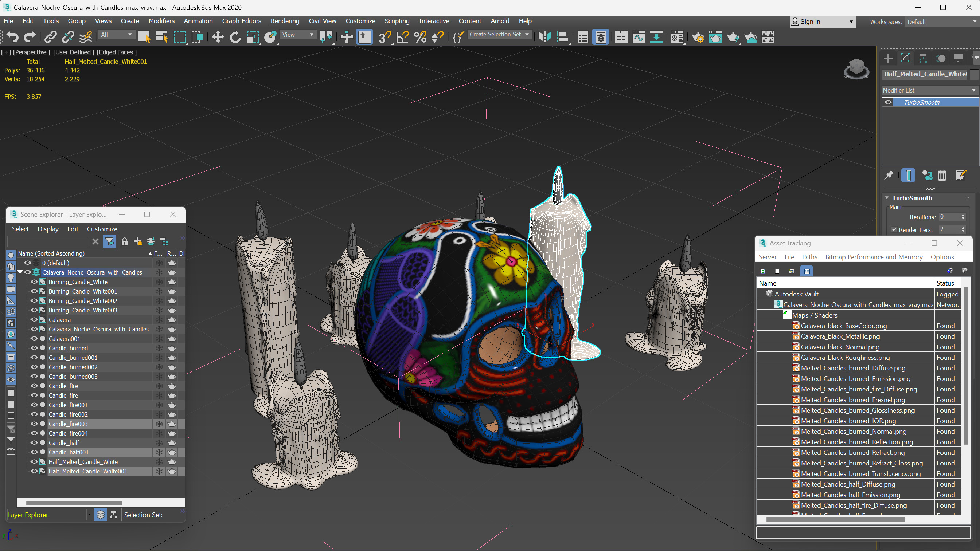This screenshot has height=551, width=980.
Task: Toggle the 3D Snaps button
Action: coord(384,37)
